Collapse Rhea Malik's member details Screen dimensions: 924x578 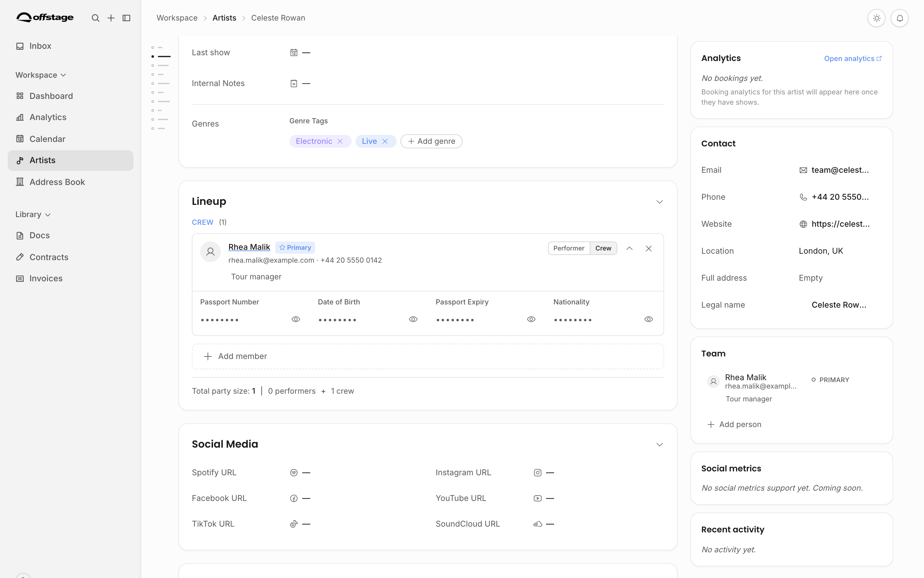point(629,249)
